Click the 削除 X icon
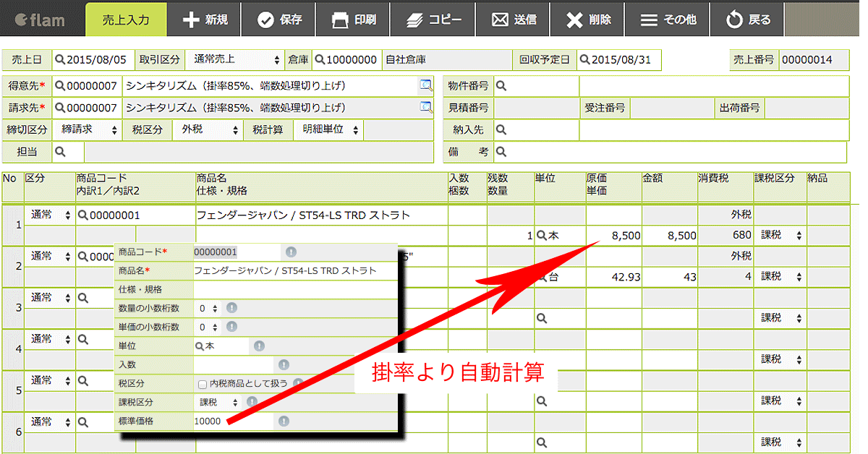The image size is (868, 454). [x=574, y=20]
